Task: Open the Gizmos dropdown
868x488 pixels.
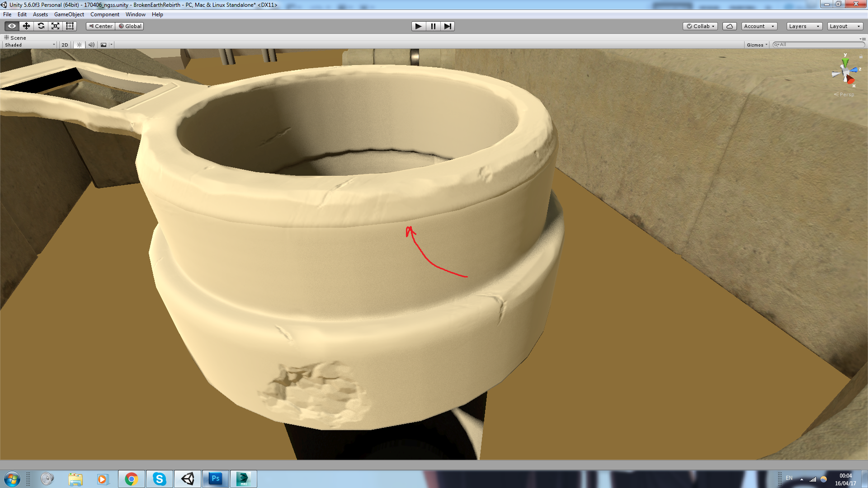Action: pos(756,44)
